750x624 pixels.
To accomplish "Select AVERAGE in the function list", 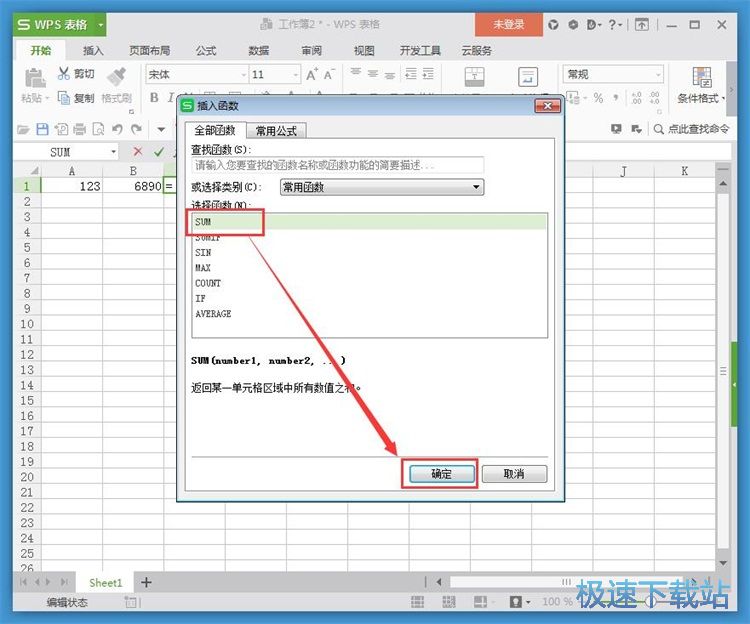I will (x=369, y=314).
